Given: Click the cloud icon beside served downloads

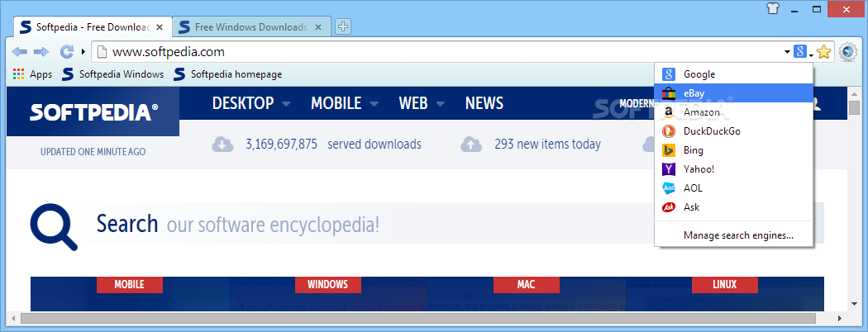Looking at the screenshot, I should point(222,145).
